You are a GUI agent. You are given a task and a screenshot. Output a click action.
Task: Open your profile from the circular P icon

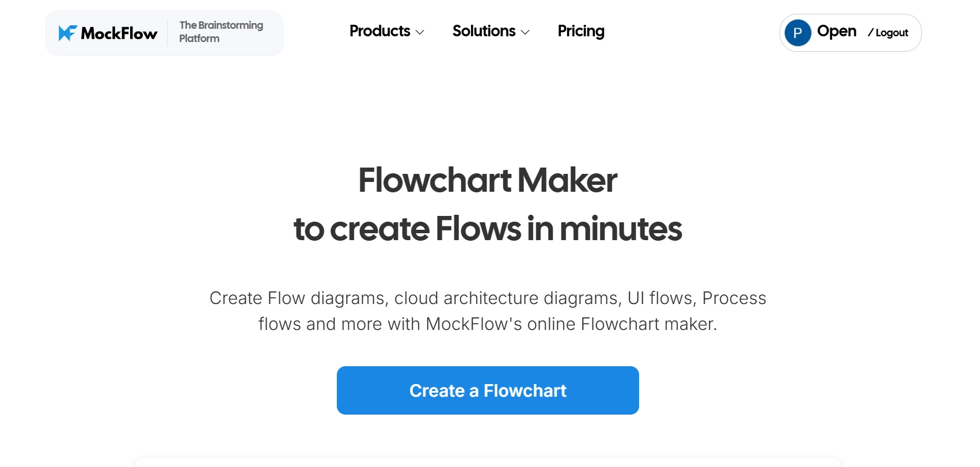(x=797, y=33)
